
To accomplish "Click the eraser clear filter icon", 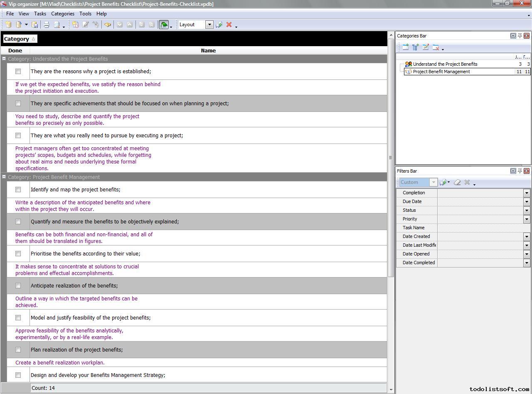I will tap(457, 182).
